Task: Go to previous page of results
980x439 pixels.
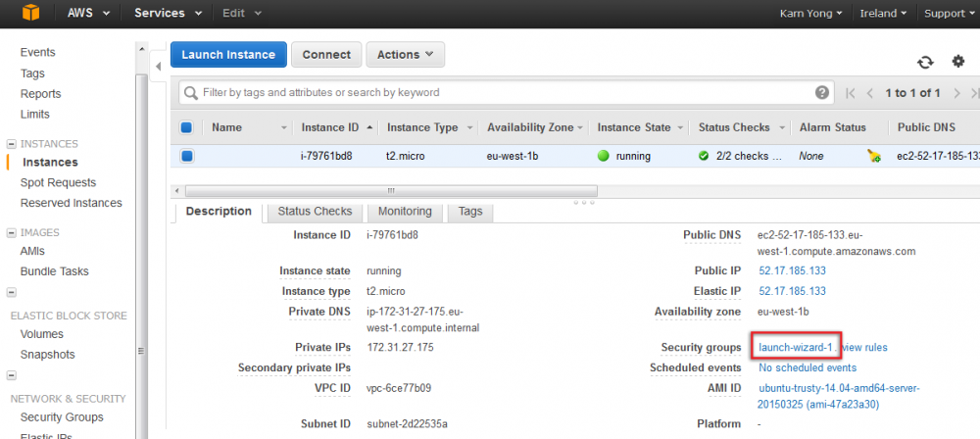Action: click(x=870, y=93)
